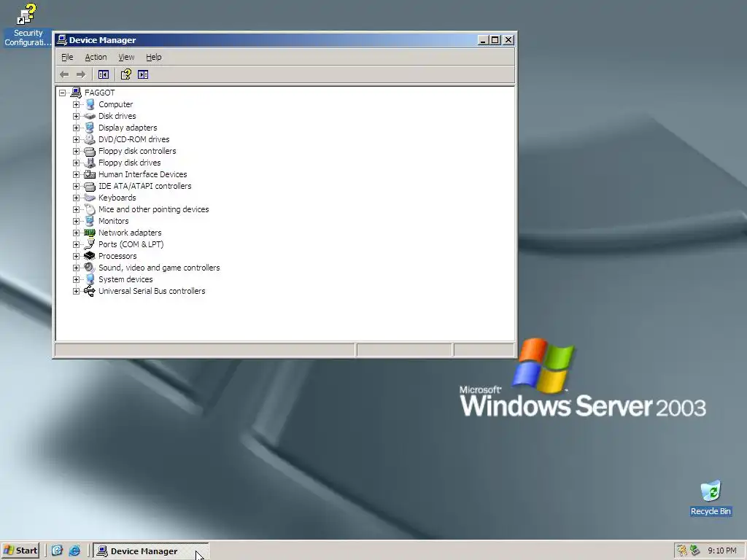Select the "Network adapters" label
Screen dimensions: 747x560
coord(130,233)
